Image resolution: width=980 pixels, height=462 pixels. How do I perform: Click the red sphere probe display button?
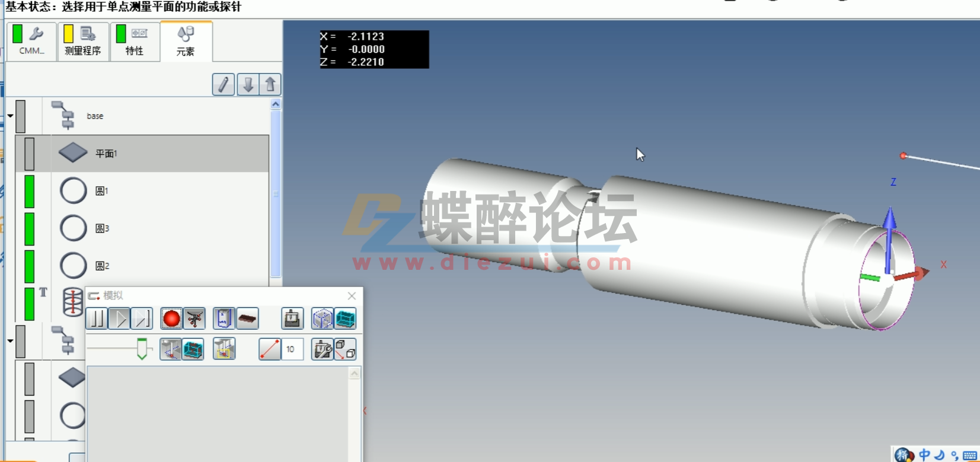(171, 319)
